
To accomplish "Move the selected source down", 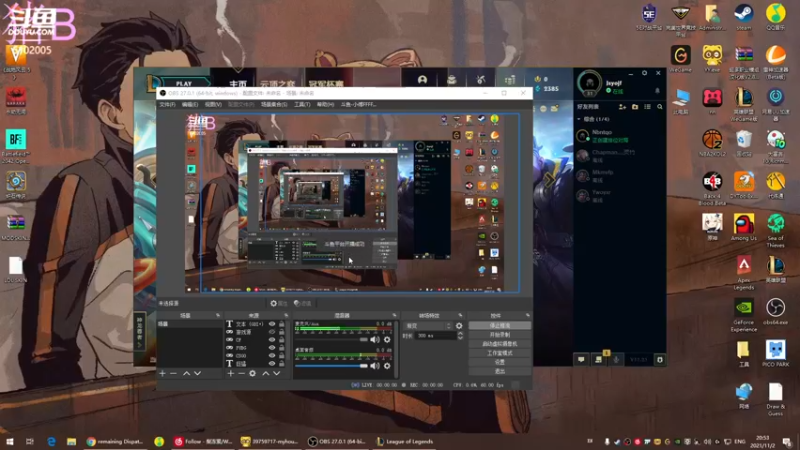I will point(277,373).
